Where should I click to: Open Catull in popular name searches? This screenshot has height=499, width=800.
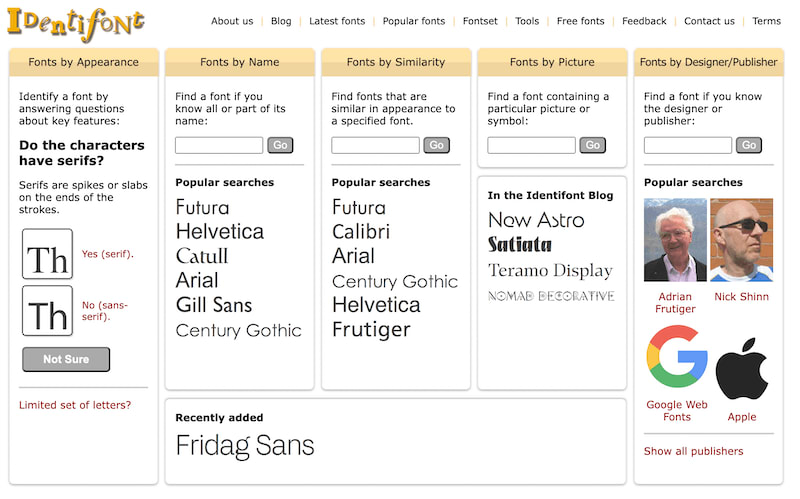202,256
